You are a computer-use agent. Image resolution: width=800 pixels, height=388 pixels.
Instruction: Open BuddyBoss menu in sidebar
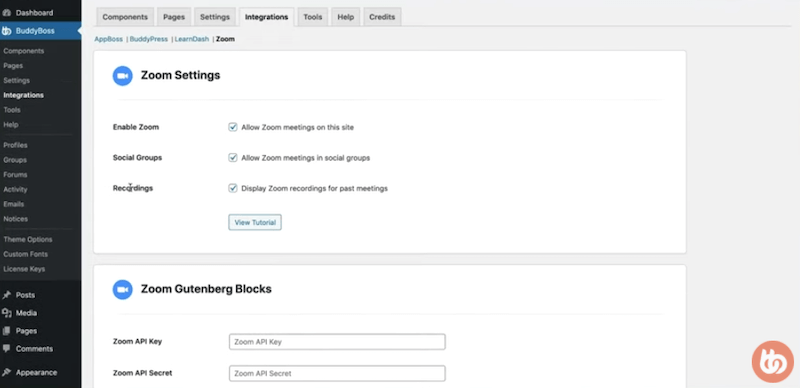coord(35,31)
